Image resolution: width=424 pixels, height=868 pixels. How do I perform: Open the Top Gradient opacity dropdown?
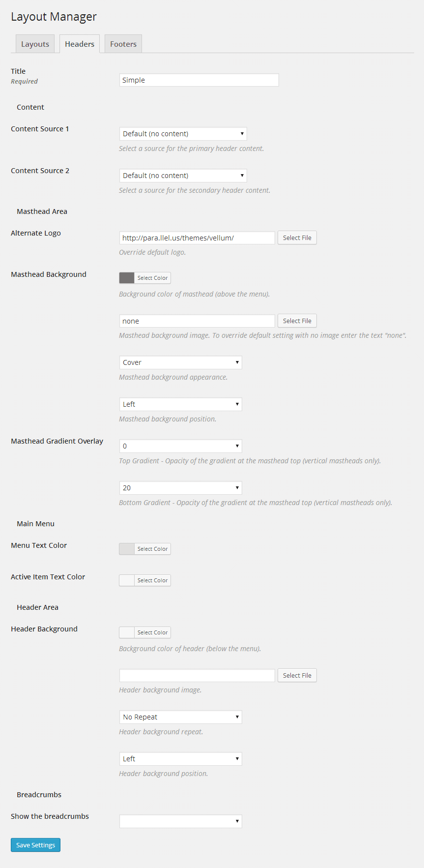(180, 446)
